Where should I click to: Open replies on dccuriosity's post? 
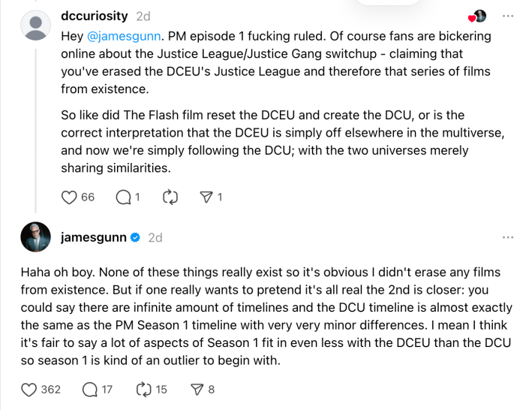click(x=124, y=197)
